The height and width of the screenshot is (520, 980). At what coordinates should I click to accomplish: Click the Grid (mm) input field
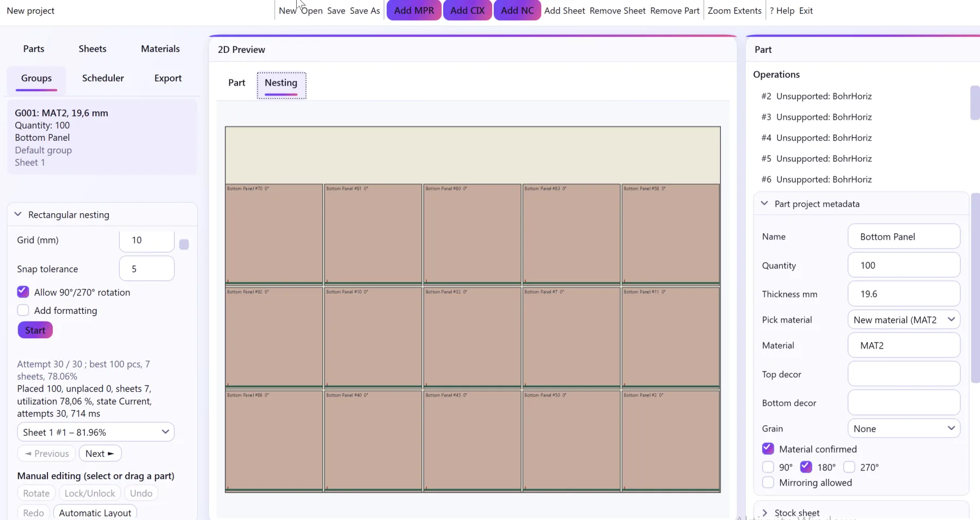coord(146,240)
